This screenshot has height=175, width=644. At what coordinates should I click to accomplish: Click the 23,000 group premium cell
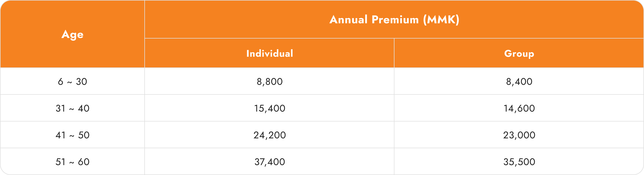pyautogui.click(x=519, y=135)
